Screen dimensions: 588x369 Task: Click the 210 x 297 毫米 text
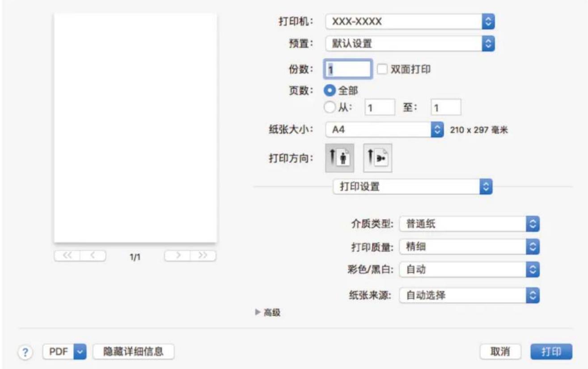pos(479,130)
